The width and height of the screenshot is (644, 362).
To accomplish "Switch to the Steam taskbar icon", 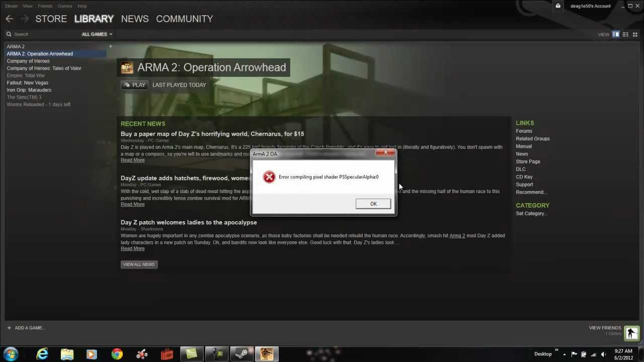I will coord(241,354).
